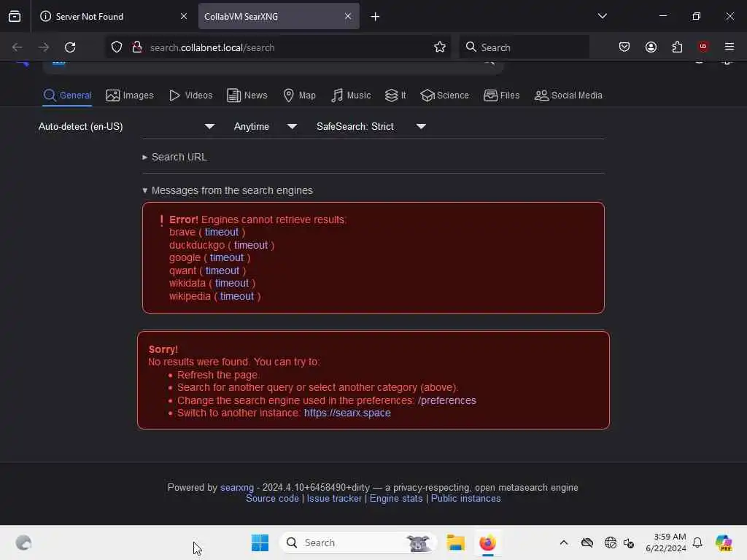Screen dimensions: 747x560
Task: Select the Files search category
Action: tap(501, 96)
